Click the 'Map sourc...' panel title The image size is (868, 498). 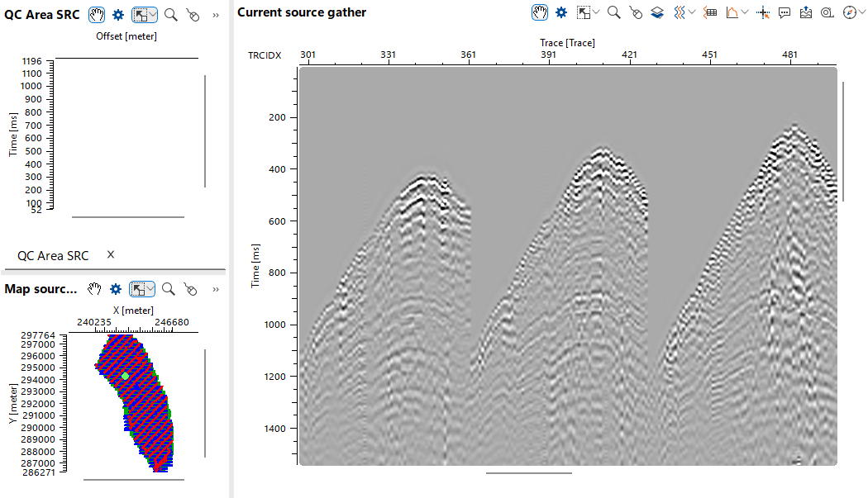coord(41,289)
